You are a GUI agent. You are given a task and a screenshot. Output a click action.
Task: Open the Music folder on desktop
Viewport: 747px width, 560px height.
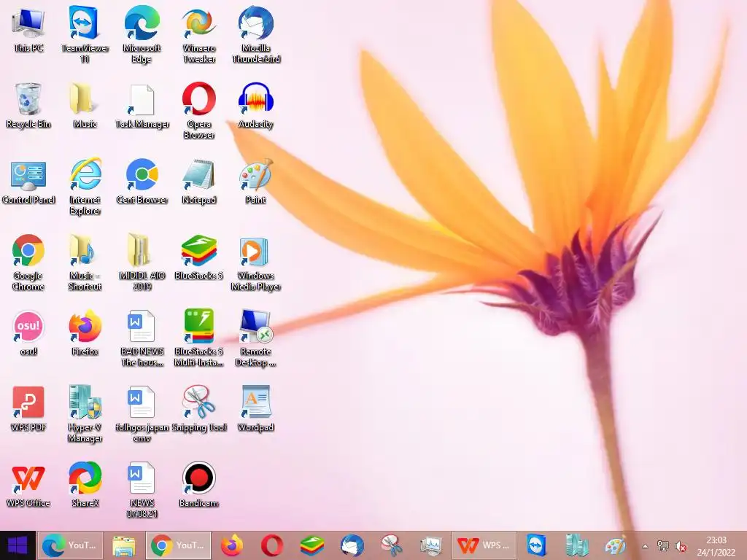(x=85, y=106)
